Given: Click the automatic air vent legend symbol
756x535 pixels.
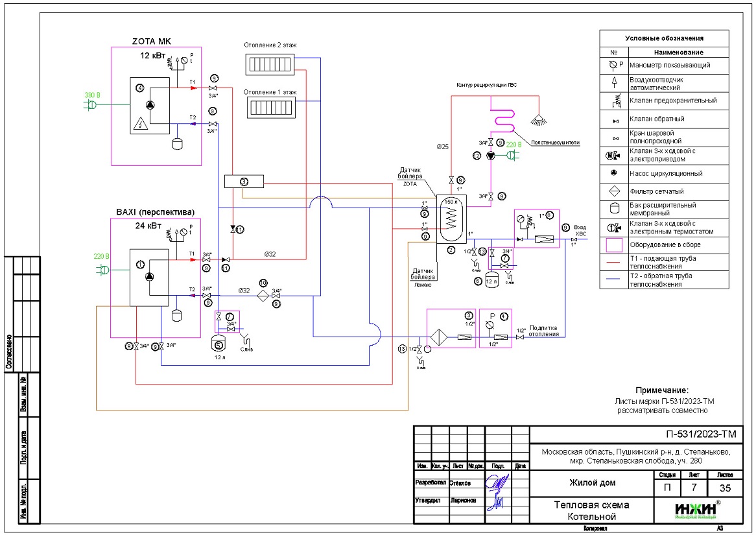Looking at the screenshot, I should [613, 83].
